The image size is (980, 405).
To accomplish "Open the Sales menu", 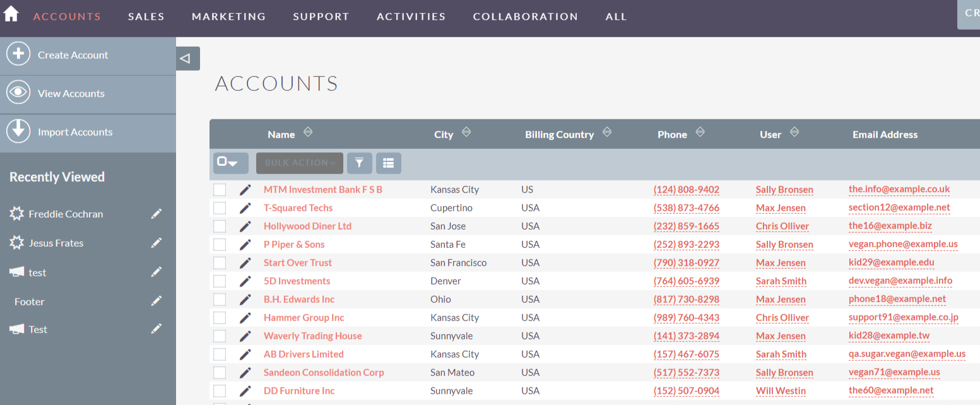I will [x=146, y=17].
